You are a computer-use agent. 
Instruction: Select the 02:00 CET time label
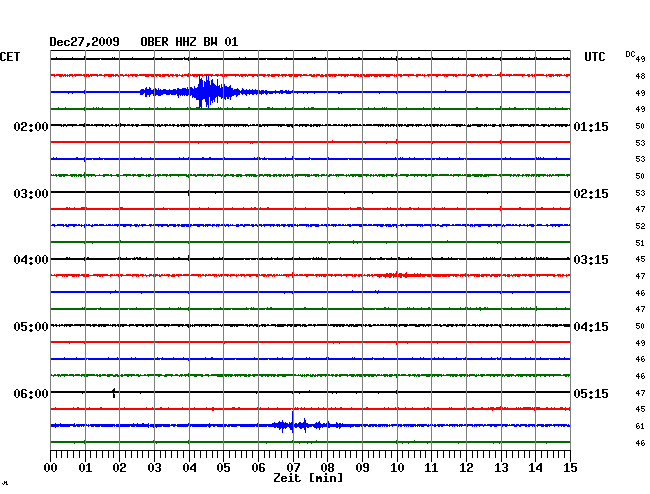point(31,126)
